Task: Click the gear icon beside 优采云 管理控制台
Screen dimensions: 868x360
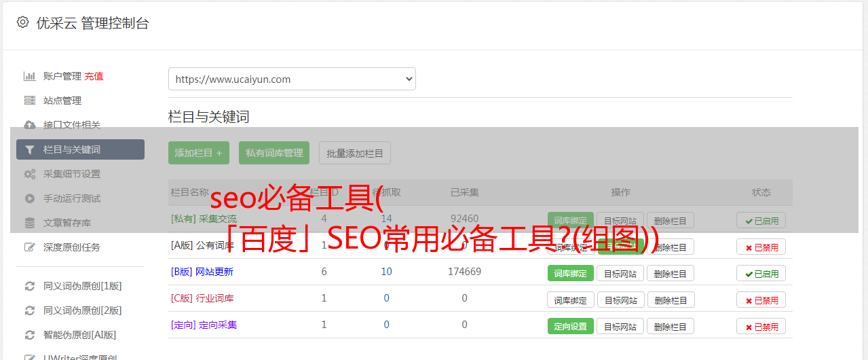Action: tap(22, 22)
